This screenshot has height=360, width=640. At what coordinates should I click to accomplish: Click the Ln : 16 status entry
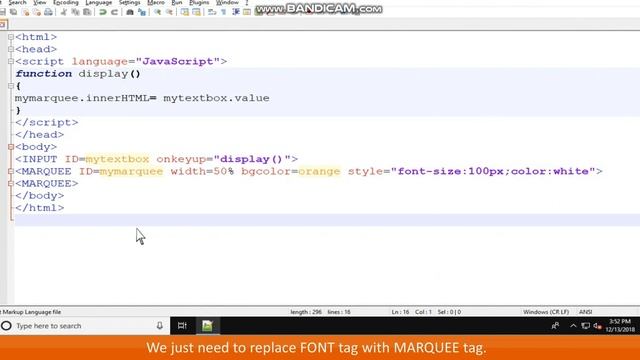pyautogui.click(x=400, y=312)
